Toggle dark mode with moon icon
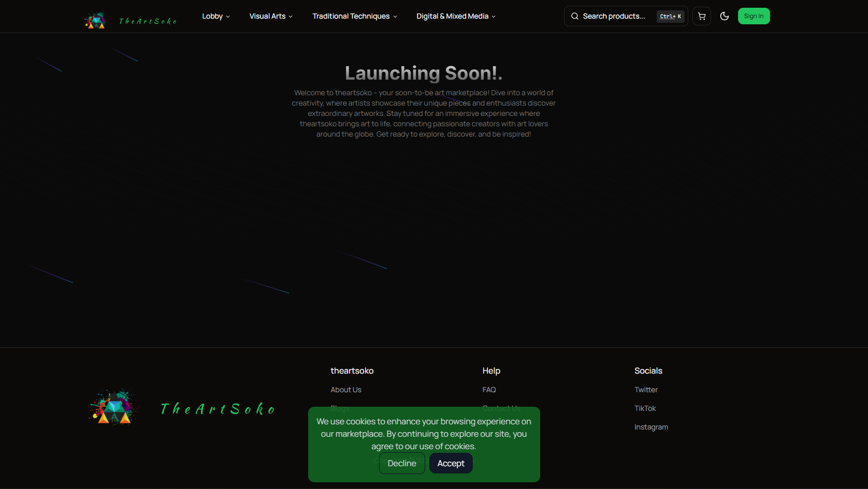Viewport: 868px width, 489px height. click(x=724, y=16)
